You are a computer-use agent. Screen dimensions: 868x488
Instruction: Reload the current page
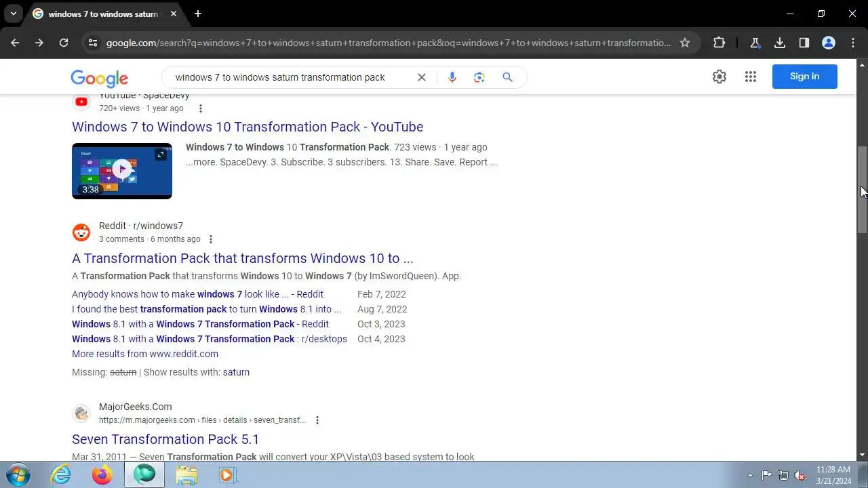64,43
